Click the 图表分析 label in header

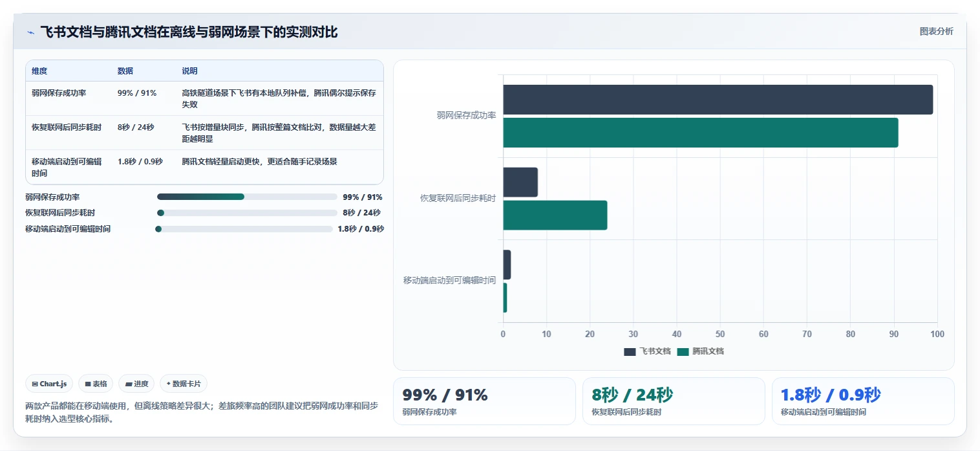click(936, 31)
